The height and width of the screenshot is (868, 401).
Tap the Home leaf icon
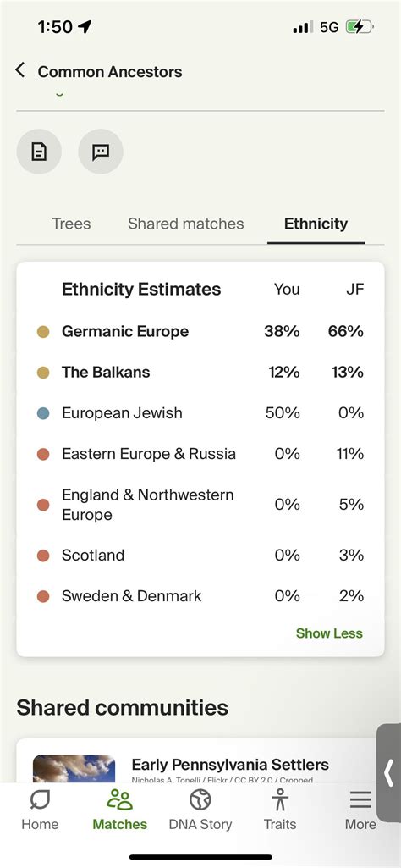pos(40,800)
